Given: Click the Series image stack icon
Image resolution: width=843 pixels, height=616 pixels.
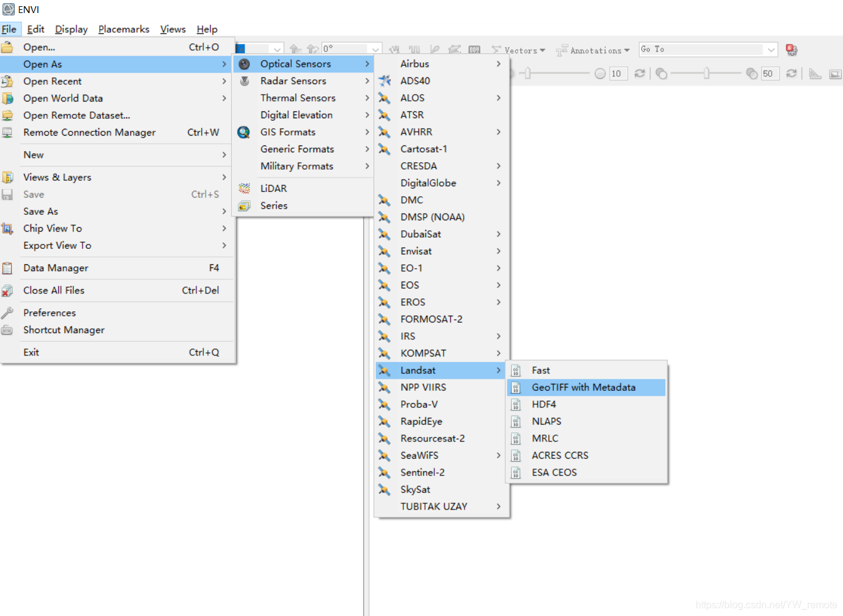Looking at the screenshot, I should tap(245, 206).
